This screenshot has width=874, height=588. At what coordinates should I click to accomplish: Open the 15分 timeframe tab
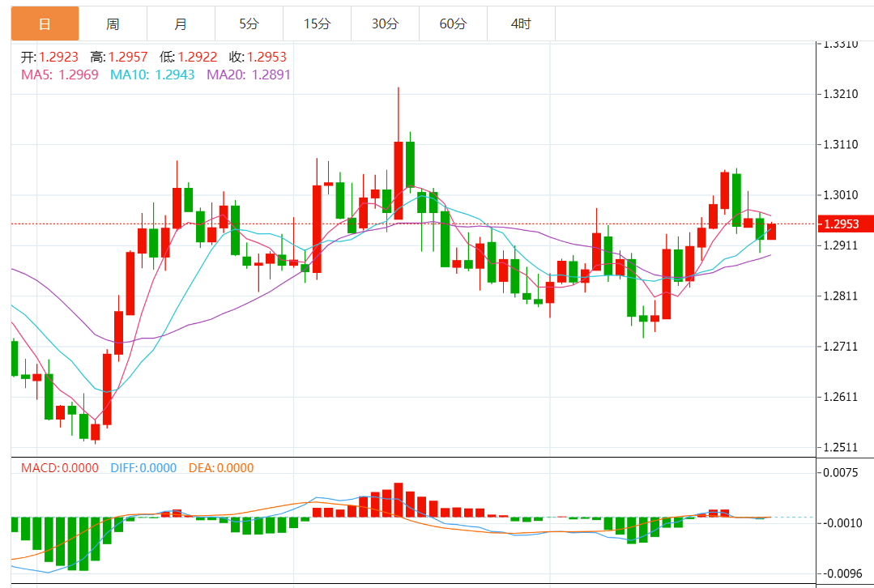[x=318, y=24]
